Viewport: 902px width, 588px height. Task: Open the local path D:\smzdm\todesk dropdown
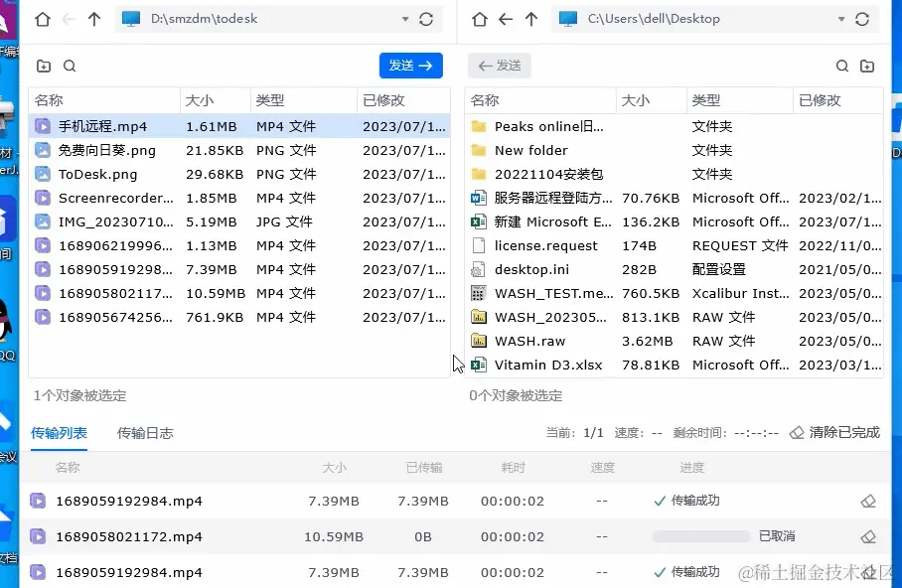[405, 19]
